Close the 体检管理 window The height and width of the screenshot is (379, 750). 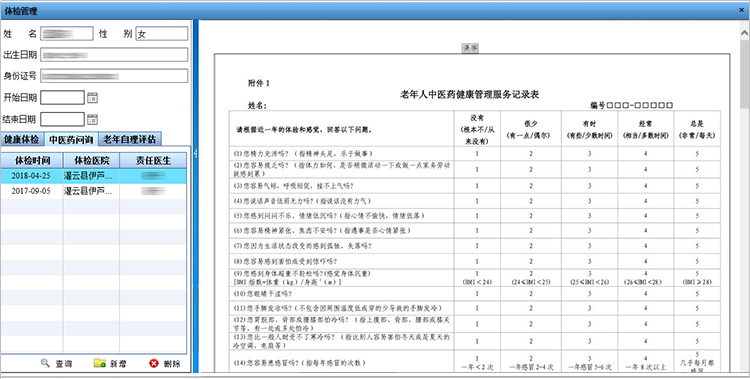[x=741, y=11]
